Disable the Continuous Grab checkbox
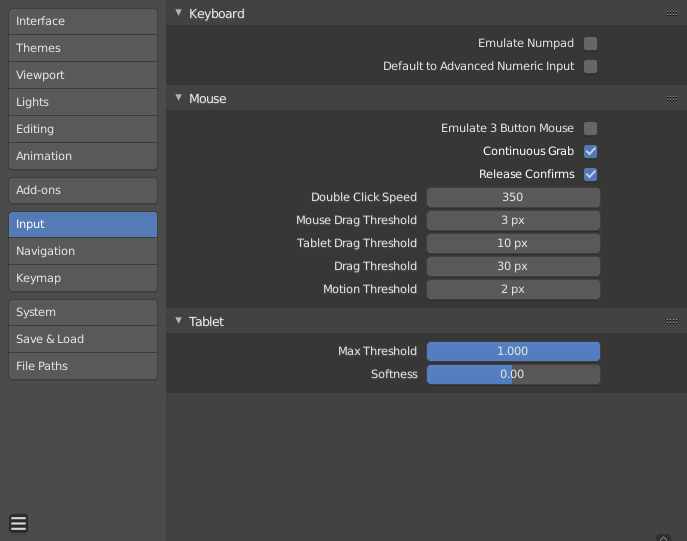687x541 pixels. tap(590, 151)
